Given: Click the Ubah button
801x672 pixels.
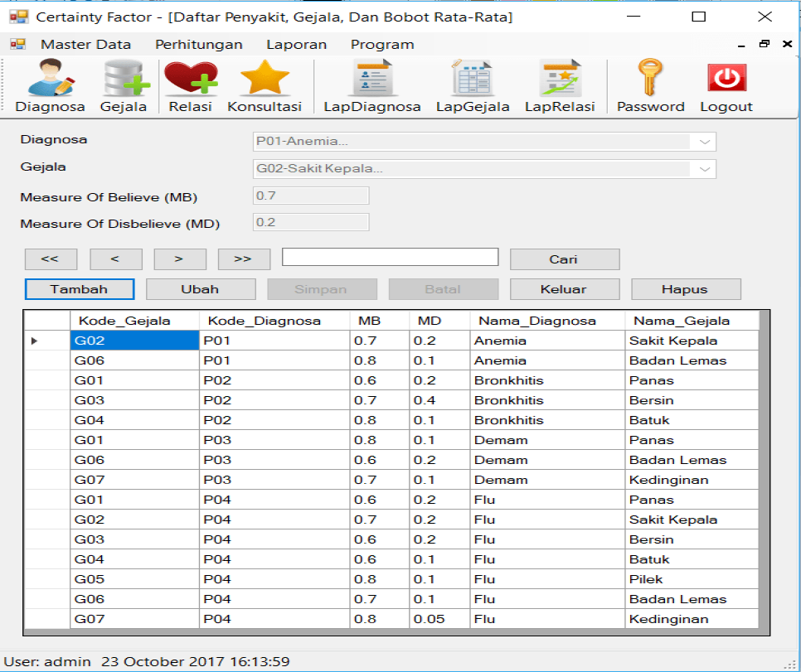Looking at the screenshot, I should (x=201, y=289).
